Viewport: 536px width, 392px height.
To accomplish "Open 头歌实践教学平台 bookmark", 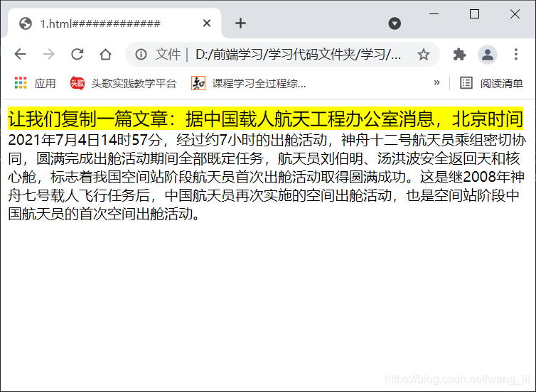I will pyautogui.click(x=123, y=83).
